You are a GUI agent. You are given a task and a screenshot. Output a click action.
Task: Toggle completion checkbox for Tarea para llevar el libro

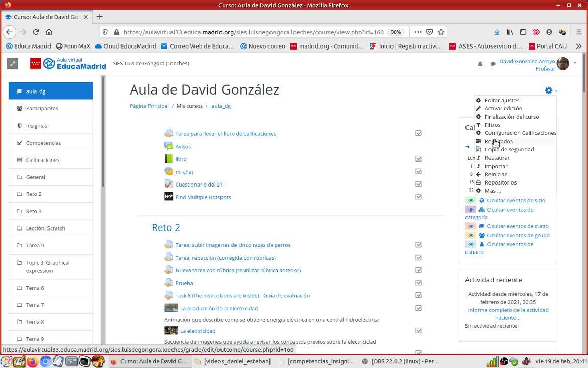(419, 133)
